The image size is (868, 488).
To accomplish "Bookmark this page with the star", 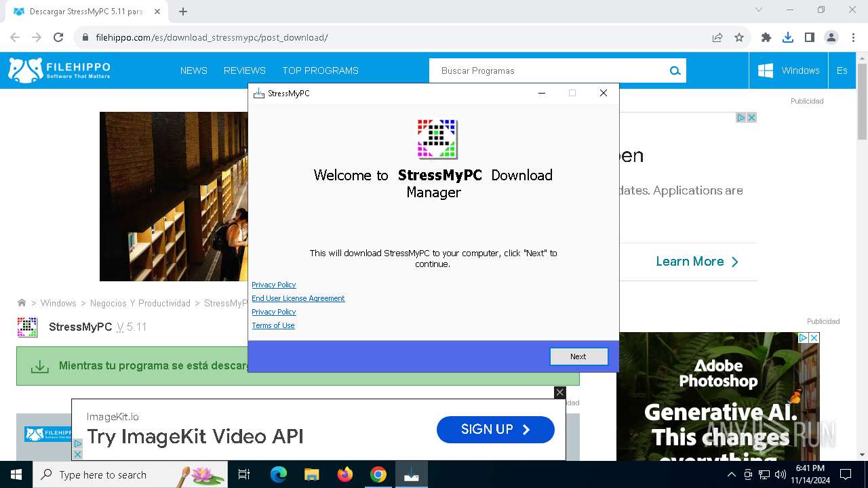I will 739,37.
